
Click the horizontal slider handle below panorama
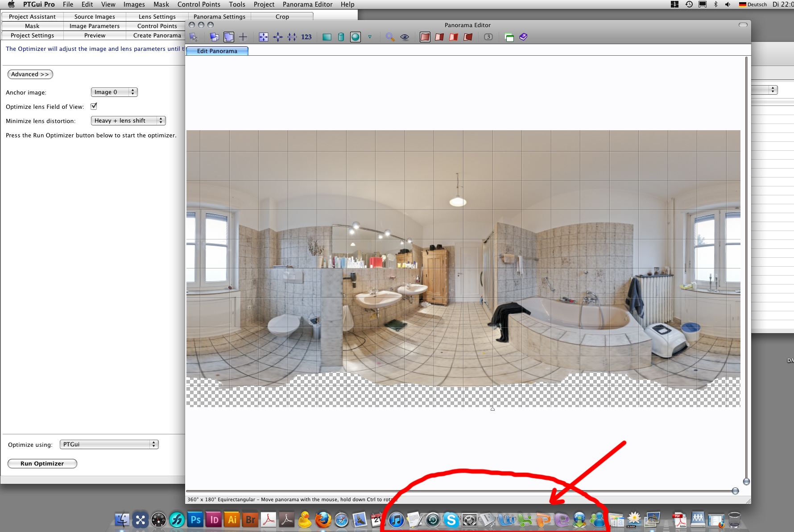pos(735,491)
